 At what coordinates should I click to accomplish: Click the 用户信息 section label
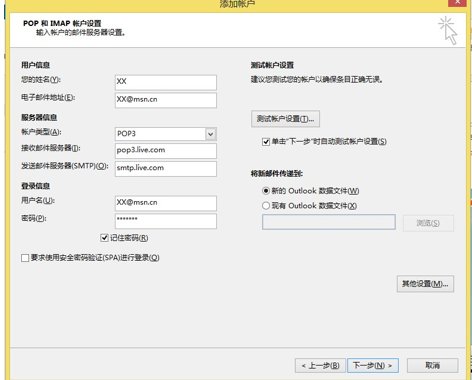(x=36, y=65)
